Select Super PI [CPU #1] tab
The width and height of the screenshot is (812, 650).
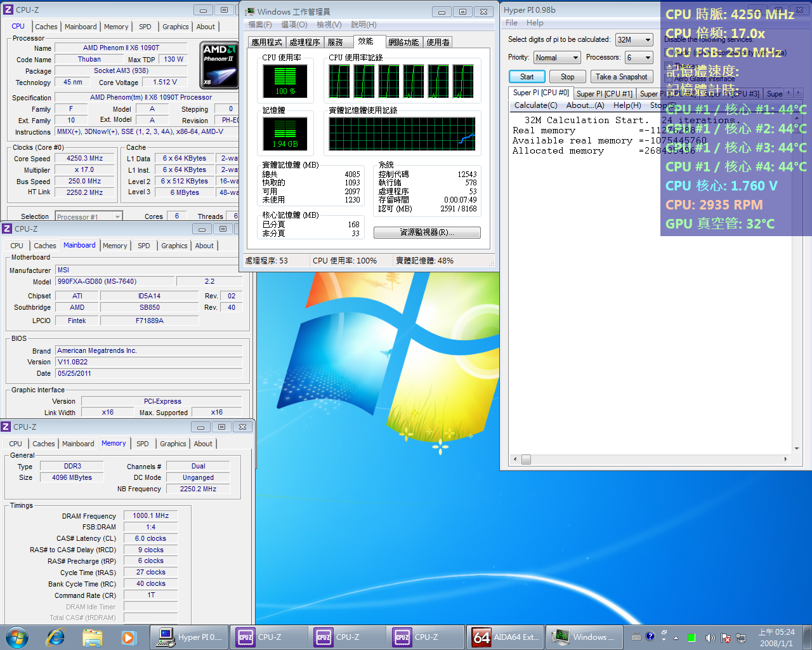[x=605, y=94]
